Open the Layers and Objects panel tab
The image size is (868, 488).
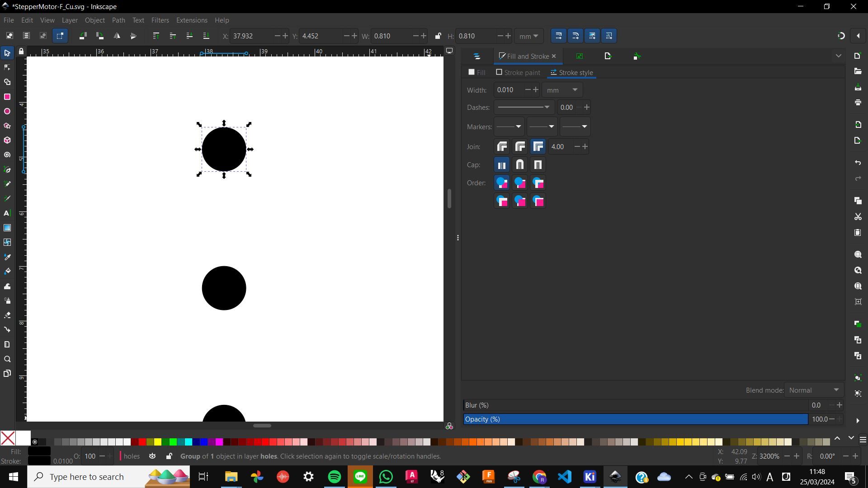[477, 56]
